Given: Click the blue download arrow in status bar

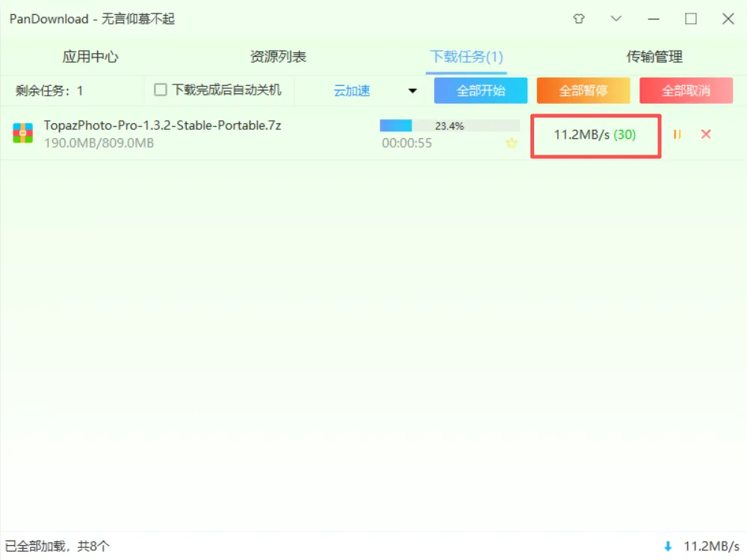Looking at the screenshot, I should 668,547.
